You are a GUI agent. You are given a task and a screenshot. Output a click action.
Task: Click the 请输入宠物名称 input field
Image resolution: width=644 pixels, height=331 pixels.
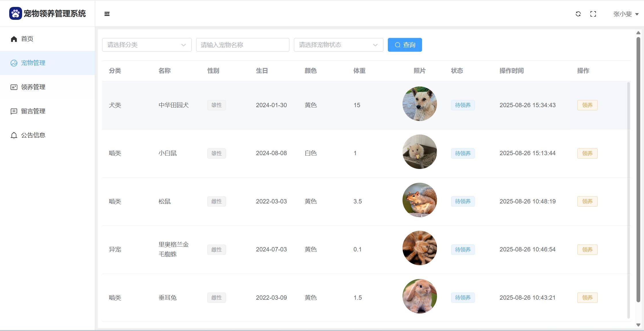coord(242,45)
